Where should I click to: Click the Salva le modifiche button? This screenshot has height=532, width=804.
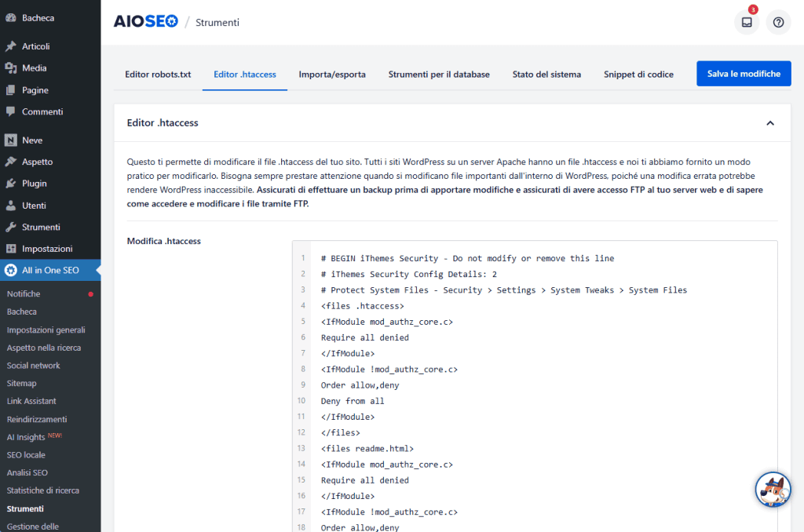744,73
